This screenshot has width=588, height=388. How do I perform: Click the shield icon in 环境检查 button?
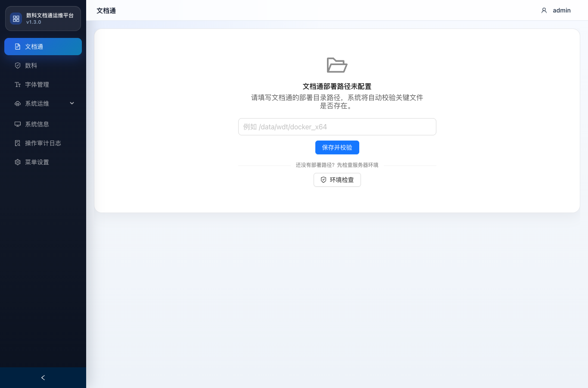coord(324,180)
